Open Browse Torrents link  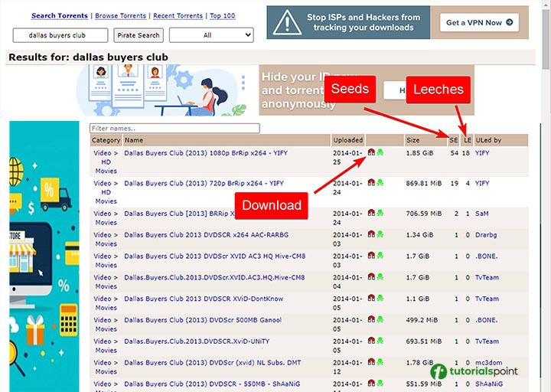(121, 16)
